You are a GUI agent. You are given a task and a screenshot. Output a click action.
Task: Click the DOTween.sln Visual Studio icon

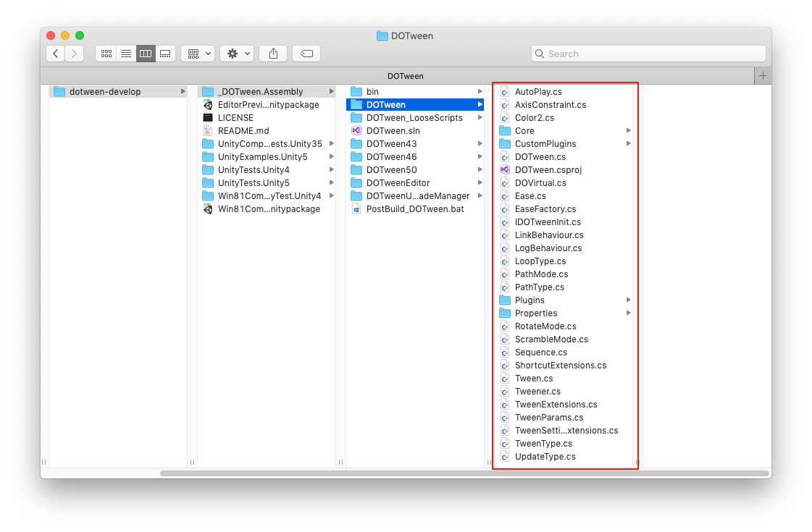click(356, 130)
